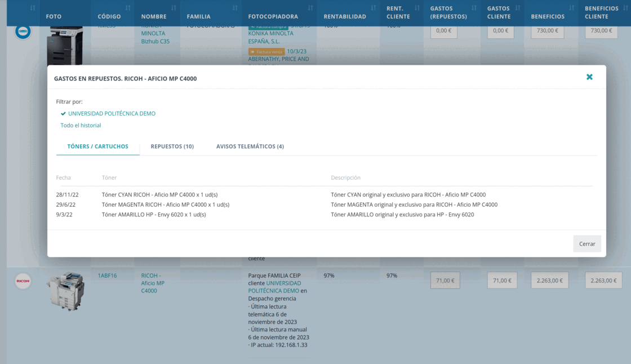The image size is (631, 364).
Task: Open the RICOH - Aficio MP C4000 name link
Action: click(153, 283)
